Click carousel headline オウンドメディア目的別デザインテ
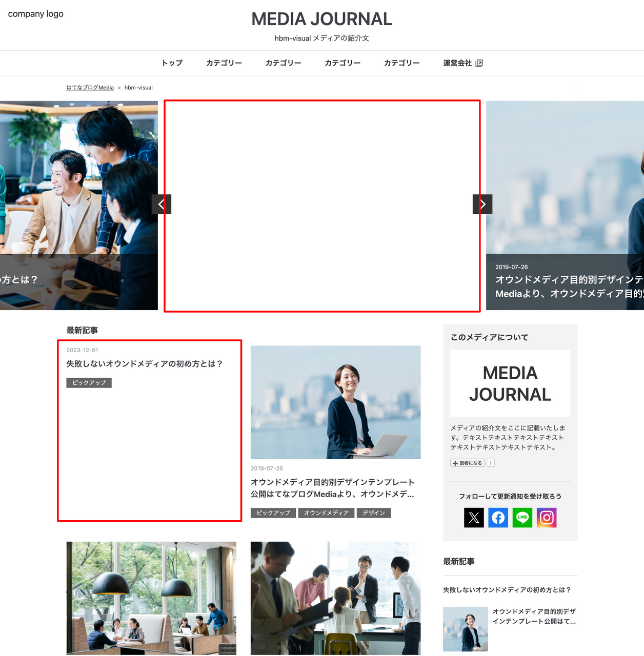Screen dimensions: 644x656 coord(569,280)
